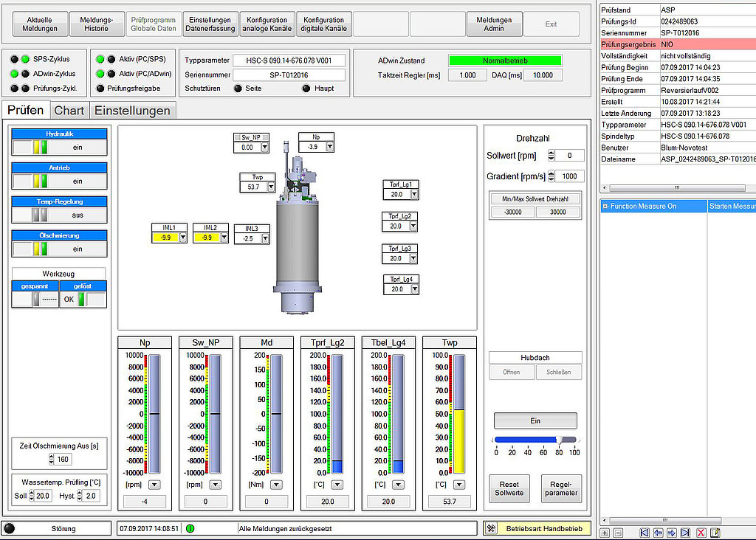Open the IML1 dropdown

183,238
